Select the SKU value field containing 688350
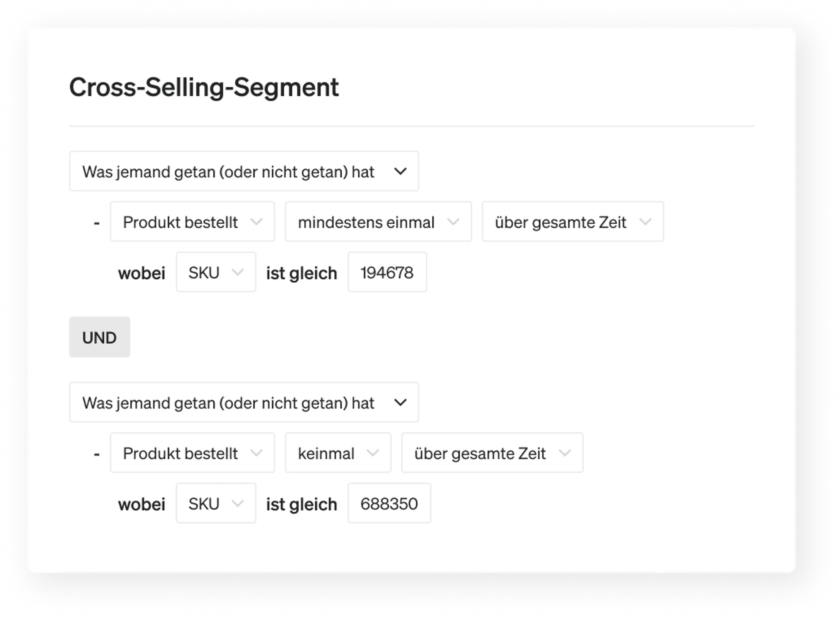Viewport: 840px width, 617px height. click(389, 503)
